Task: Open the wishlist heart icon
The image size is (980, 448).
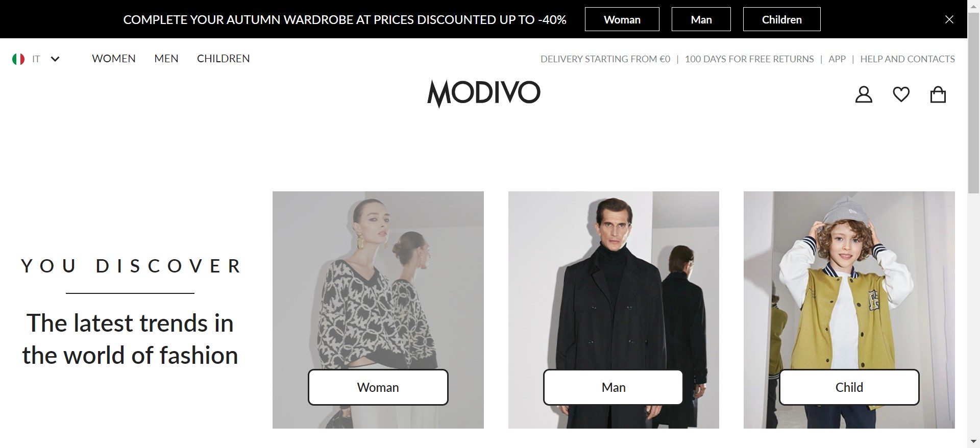Action: (901, 94)
